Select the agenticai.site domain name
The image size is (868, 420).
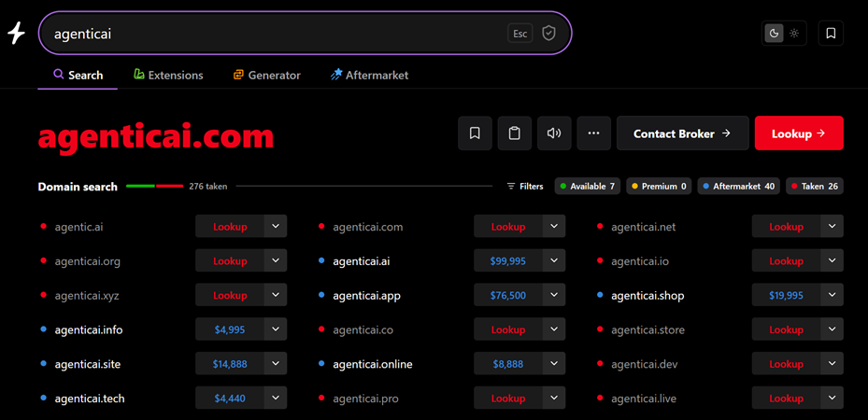[x=88, y=364]
